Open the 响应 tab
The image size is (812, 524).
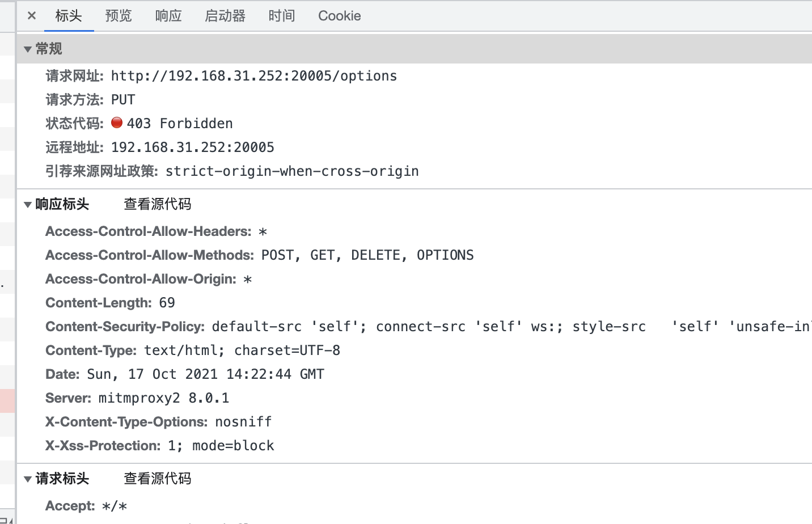pos(168,16)
